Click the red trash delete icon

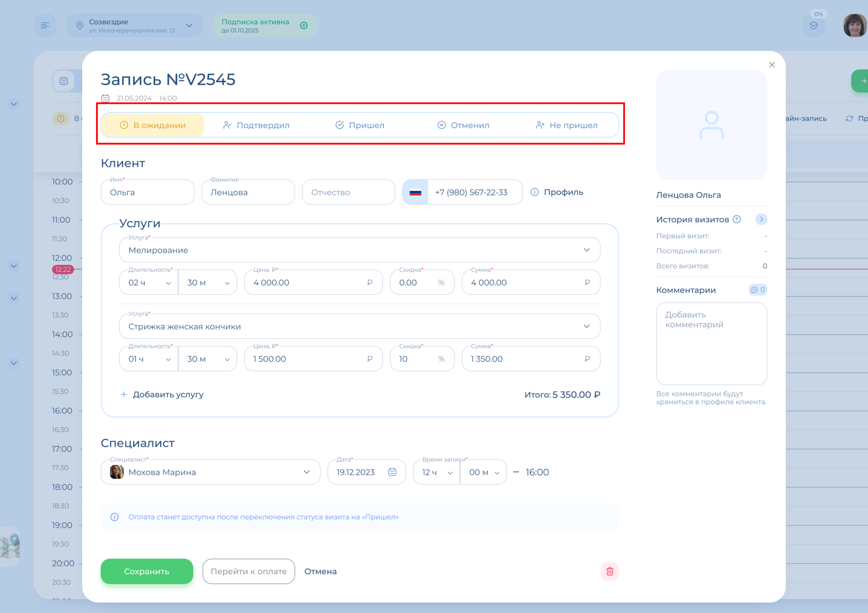pyautogui.click(x=609, y=571)
